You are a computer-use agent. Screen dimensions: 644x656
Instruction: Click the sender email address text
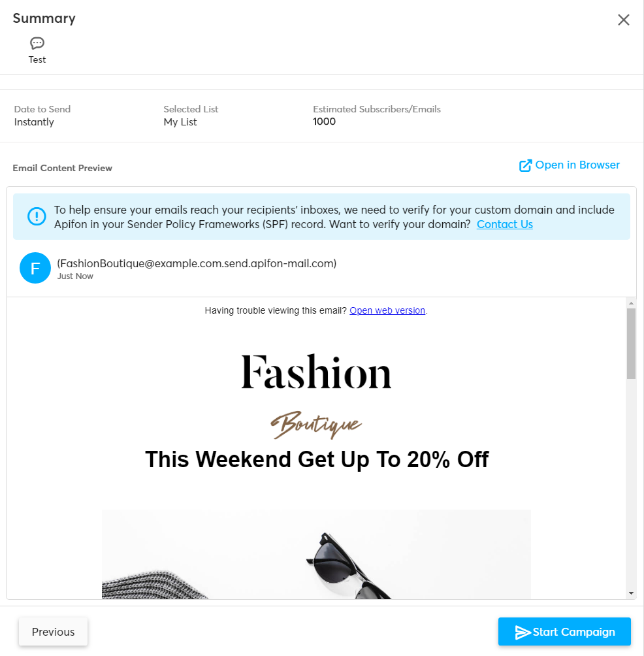197,263
